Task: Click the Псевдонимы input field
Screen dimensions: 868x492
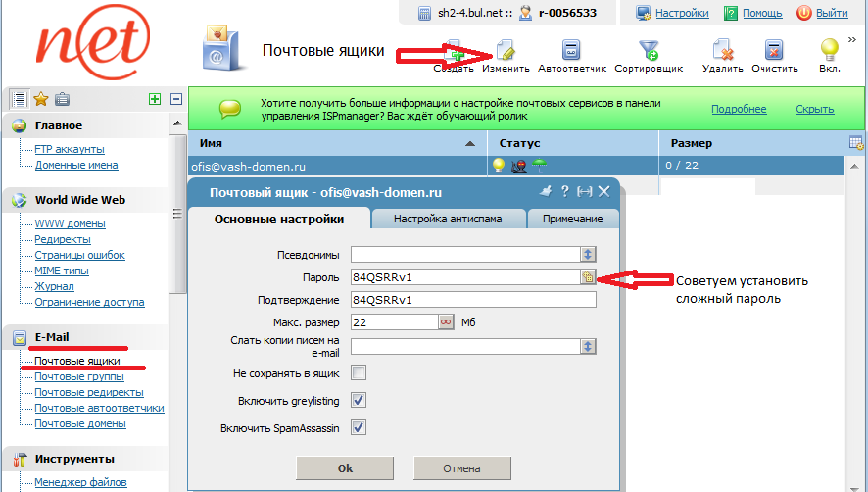Action: click(465, 255)
